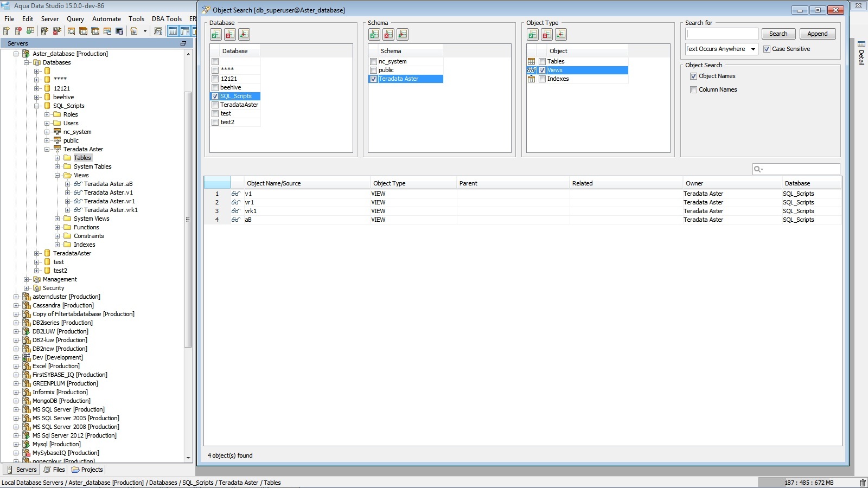
Task: Open the Automate menu
Action: (106, 18)
